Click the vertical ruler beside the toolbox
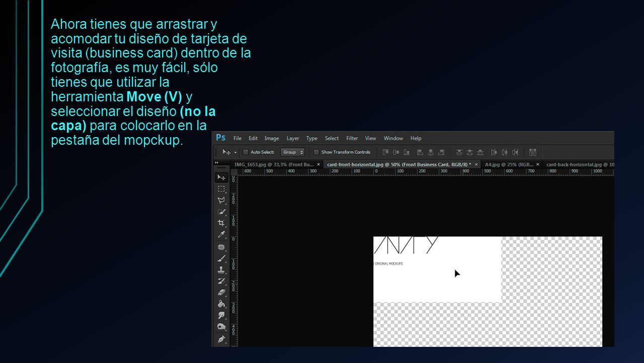 click(234, 261)
